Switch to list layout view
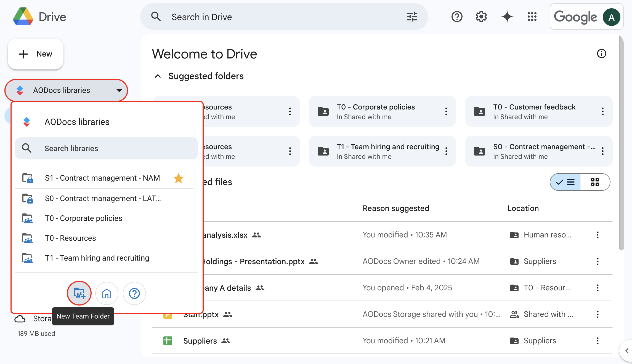The height and width of the screenshot is (364, 632). tap(565, 182)
